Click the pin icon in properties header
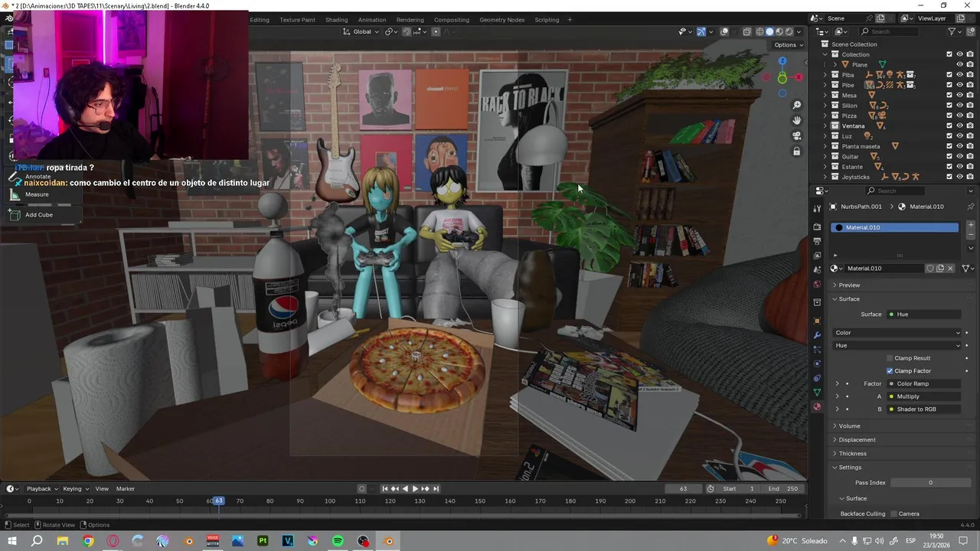The height and width of the screenshot is (551, 980). pyautogui.click(x=971, y=207)
